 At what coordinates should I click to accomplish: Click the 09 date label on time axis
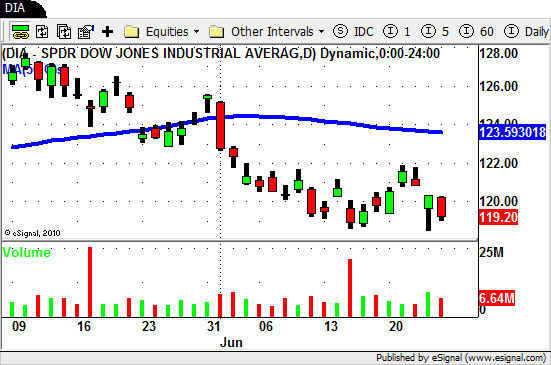[19, 326]
